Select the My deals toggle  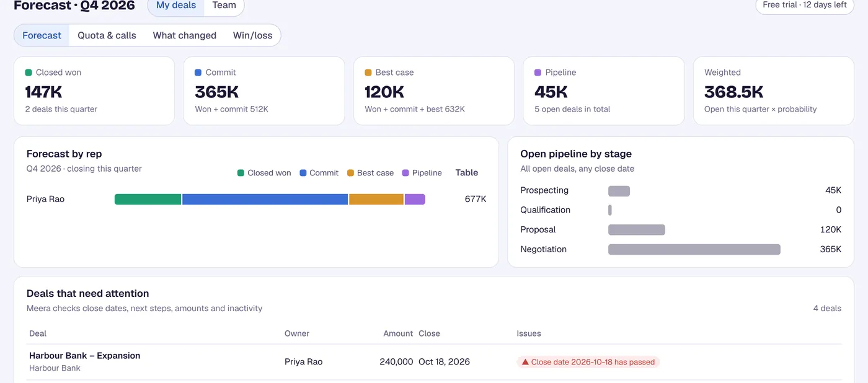[176, 6]
